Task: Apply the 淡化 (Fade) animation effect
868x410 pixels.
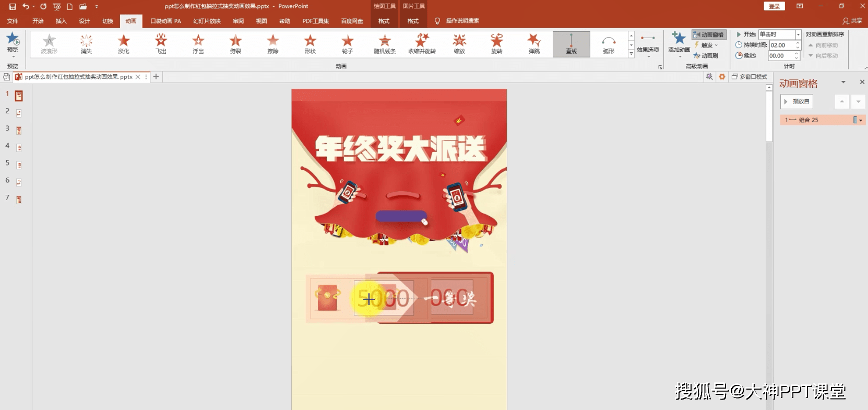Action: coord(124,44)
